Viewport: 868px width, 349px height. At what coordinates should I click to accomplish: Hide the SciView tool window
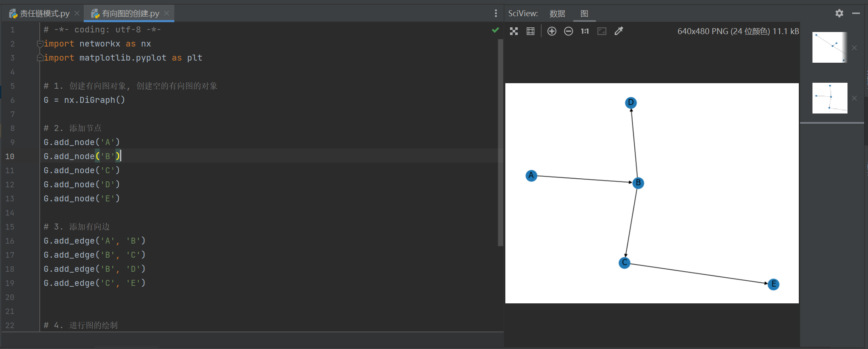pos(856,13)
